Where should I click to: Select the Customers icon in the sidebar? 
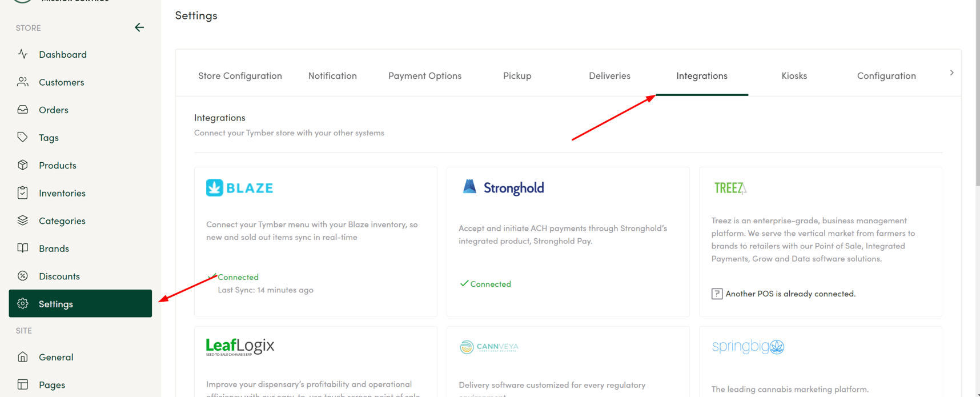point(23,82)
